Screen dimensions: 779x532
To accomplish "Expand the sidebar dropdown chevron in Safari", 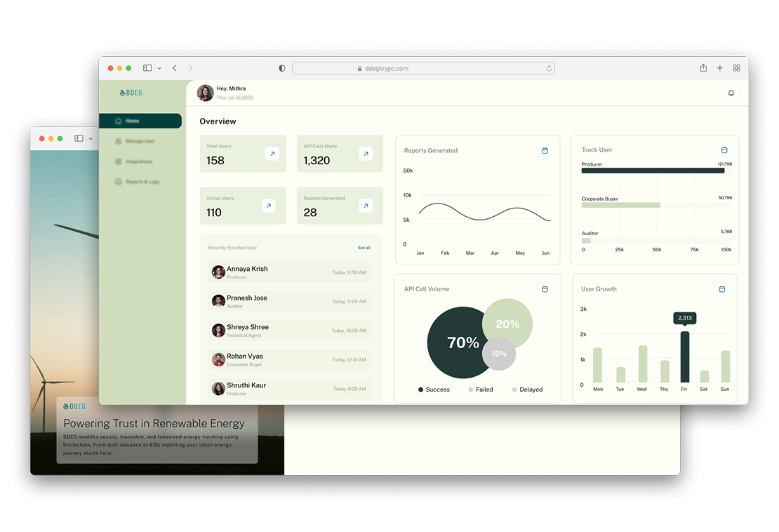I will 159,69.
